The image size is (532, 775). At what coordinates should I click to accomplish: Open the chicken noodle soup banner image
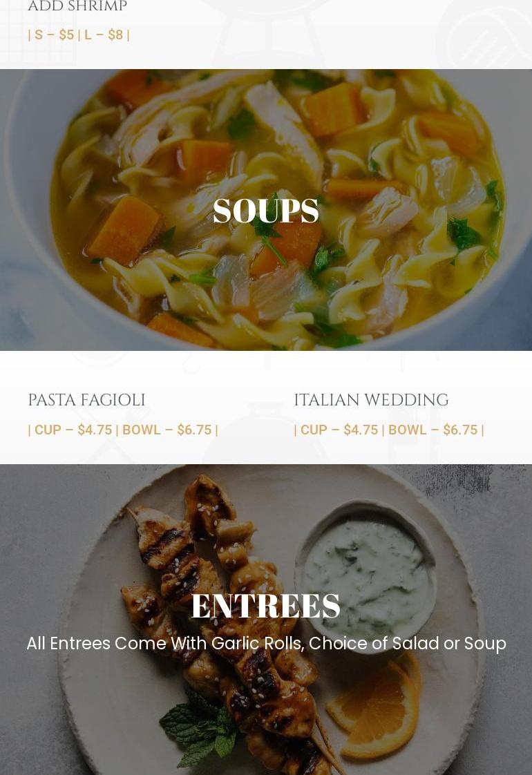click(266, 209)
